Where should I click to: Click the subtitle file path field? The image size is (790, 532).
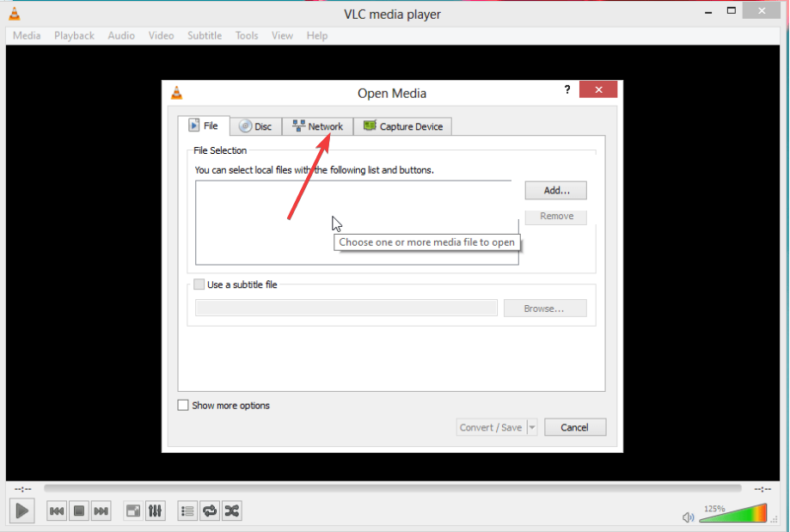click(x=346, y=309)
